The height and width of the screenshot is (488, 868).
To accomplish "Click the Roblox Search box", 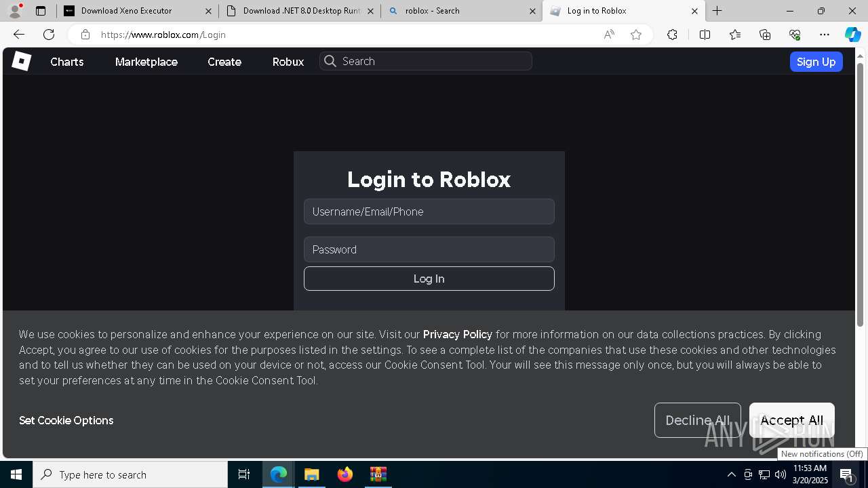I will click(426, 61).
